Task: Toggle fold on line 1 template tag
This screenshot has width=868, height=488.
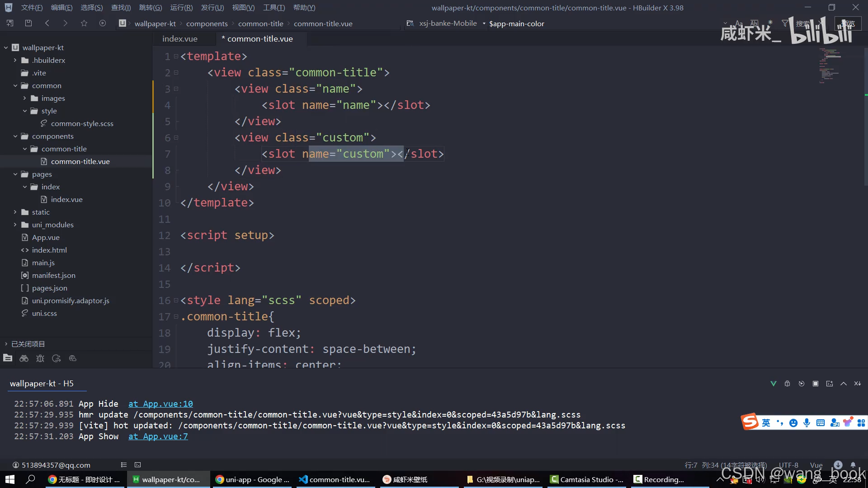Action: (x=176, y=56)
